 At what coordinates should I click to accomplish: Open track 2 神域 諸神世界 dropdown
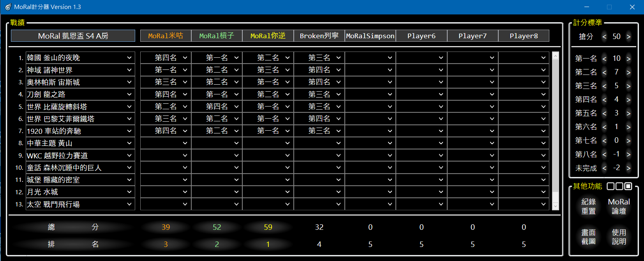80,70
